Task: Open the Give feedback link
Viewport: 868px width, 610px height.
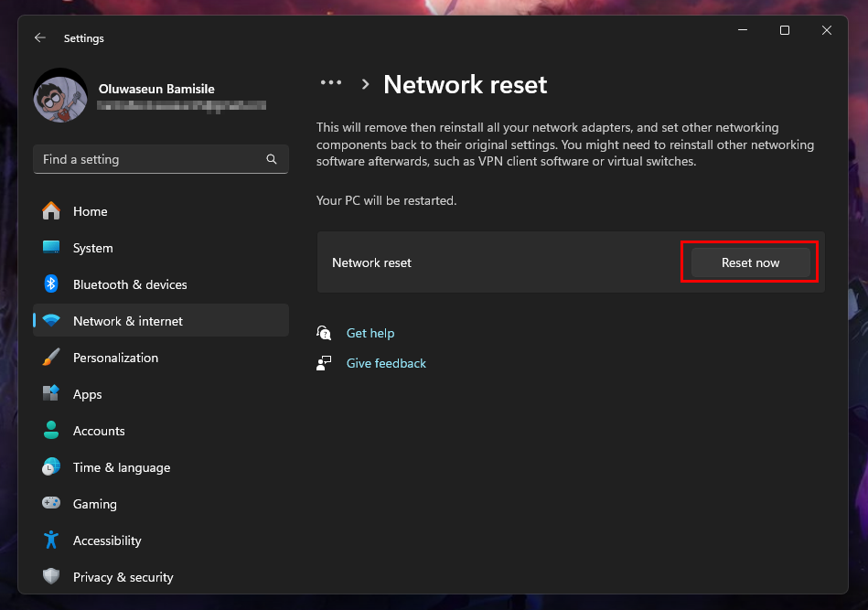Action: pyautogui.click(x=386, y=363)
